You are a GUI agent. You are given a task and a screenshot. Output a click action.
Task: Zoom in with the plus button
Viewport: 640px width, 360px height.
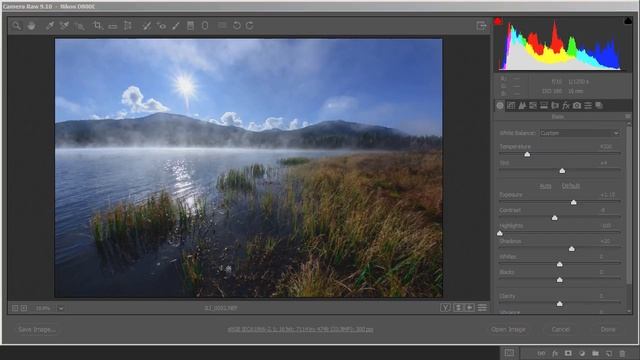[24, 308]
